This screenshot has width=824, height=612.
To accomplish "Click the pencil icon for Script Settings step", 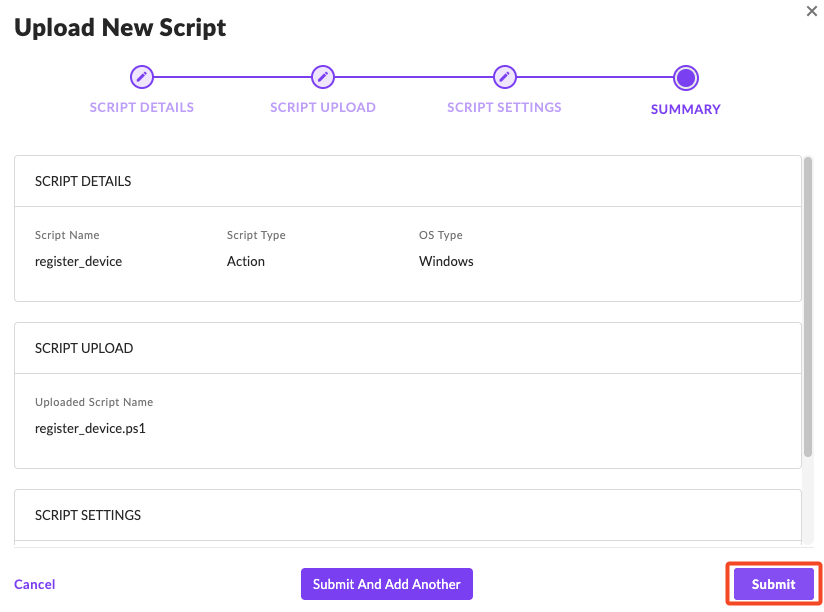I will [505, 77].
